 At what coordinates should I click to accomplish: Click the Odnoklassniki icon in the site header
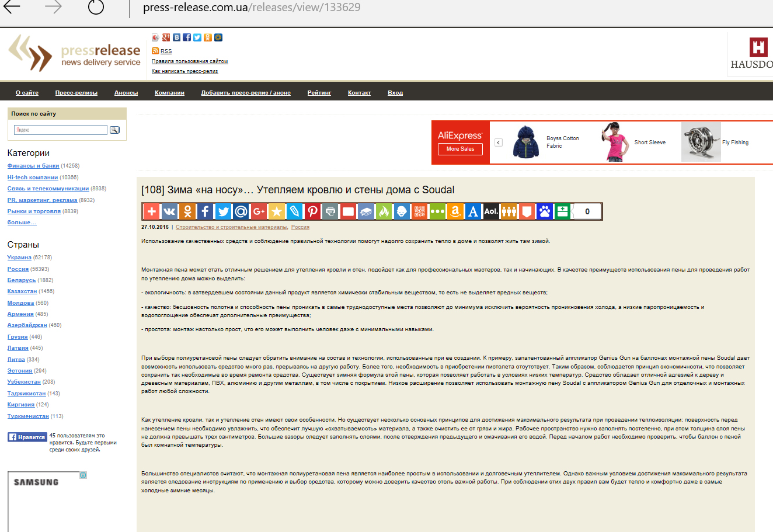click(208, 37)
